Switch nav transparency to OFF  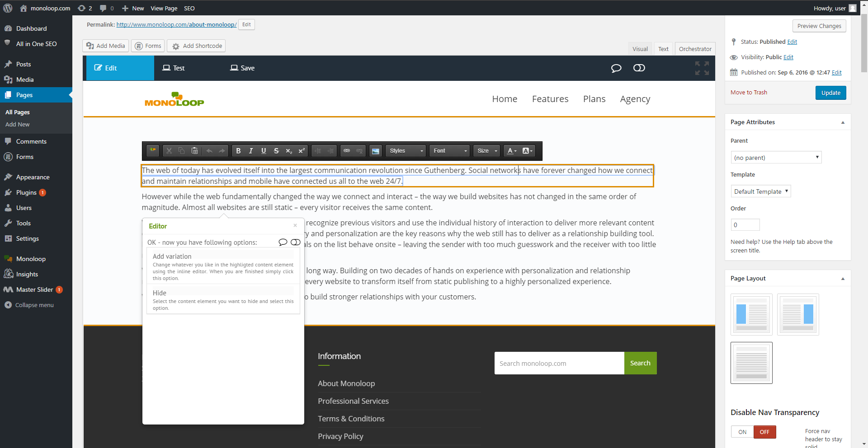pyautogui.click(x=764, y=432)
